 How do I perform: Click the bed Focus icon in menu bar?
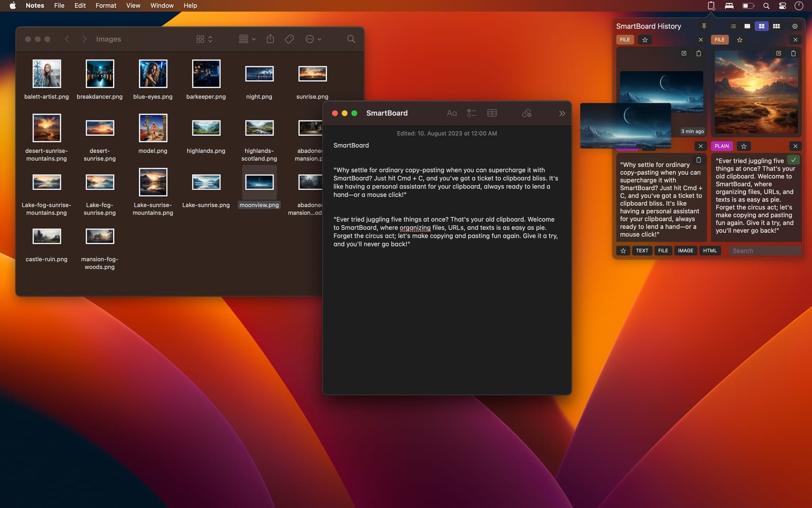[x=729, y=6]
